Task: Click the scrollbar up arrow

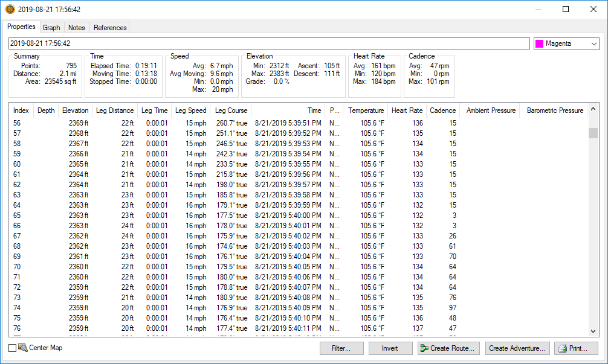Action: [593, 109]
